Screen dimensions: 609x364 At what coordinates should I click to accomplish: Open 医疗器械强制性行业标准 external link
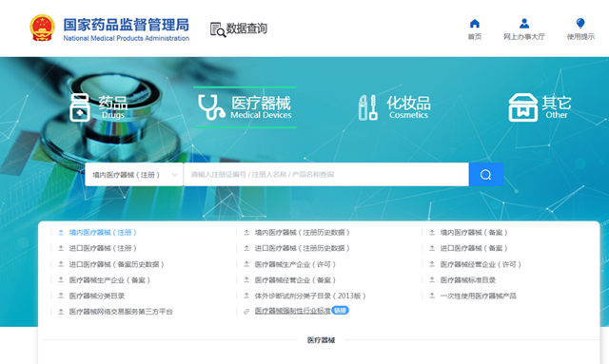(293, 311)
